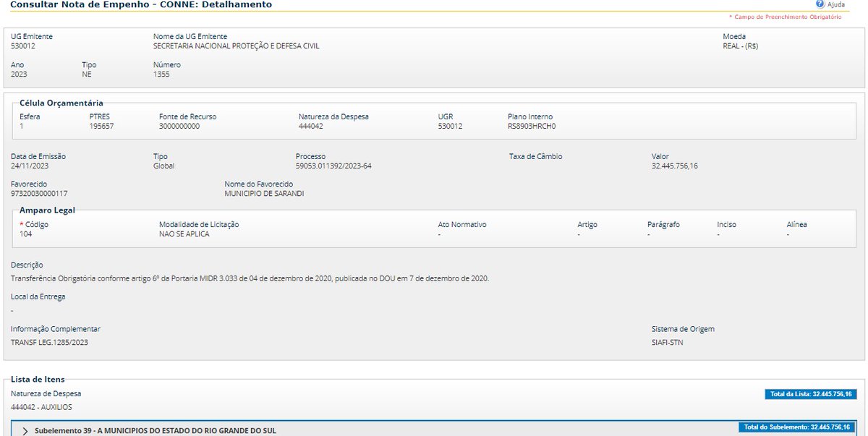Click the Tipo value Global

pos(163,166)
